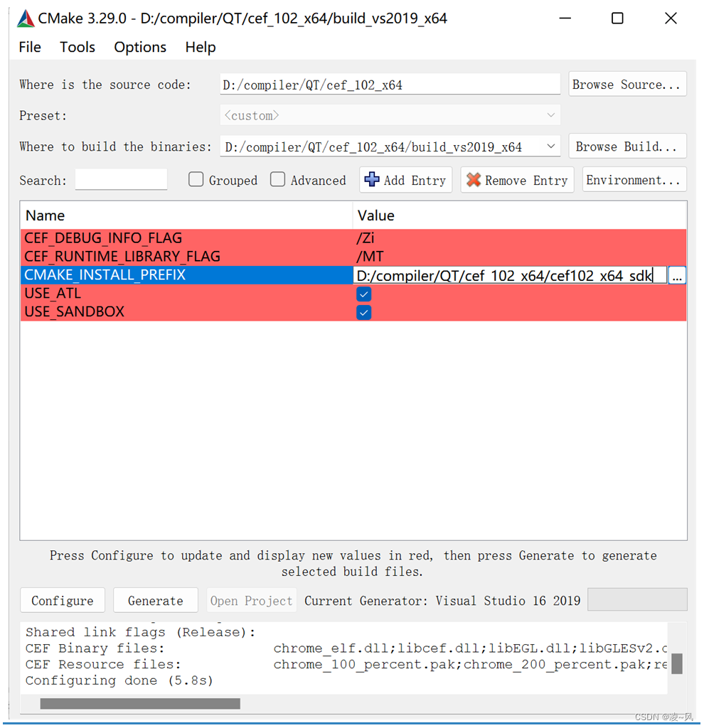Select the USE_SANDBOX name cell
Viewport: 704px width, 728px height.
pos(186,311)
